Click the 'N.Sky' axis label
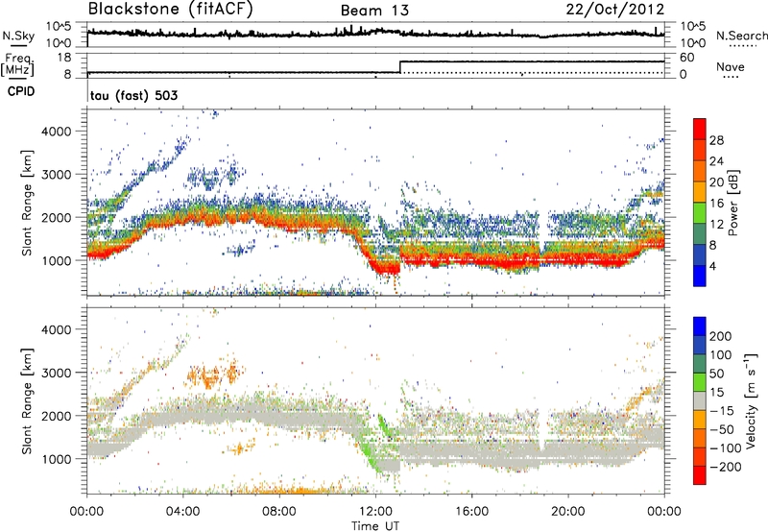Screen dimensions: 768x532 tap(18, 36)
